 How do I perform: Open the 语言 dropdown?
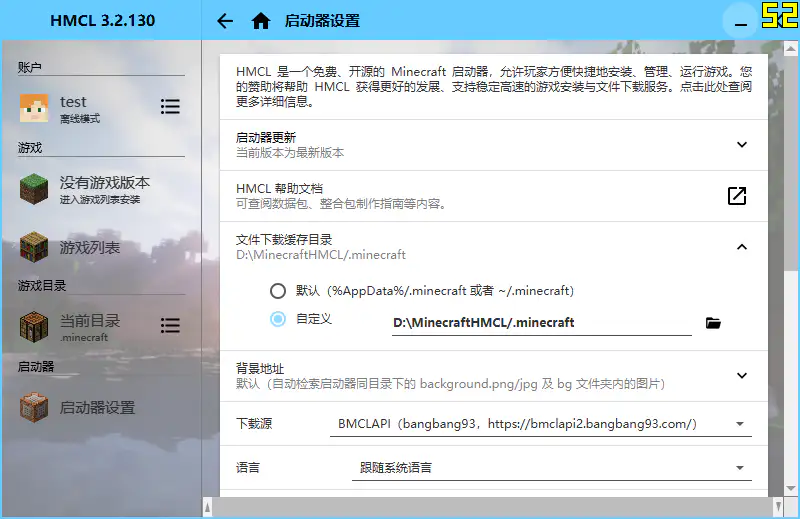click(552, 468)
